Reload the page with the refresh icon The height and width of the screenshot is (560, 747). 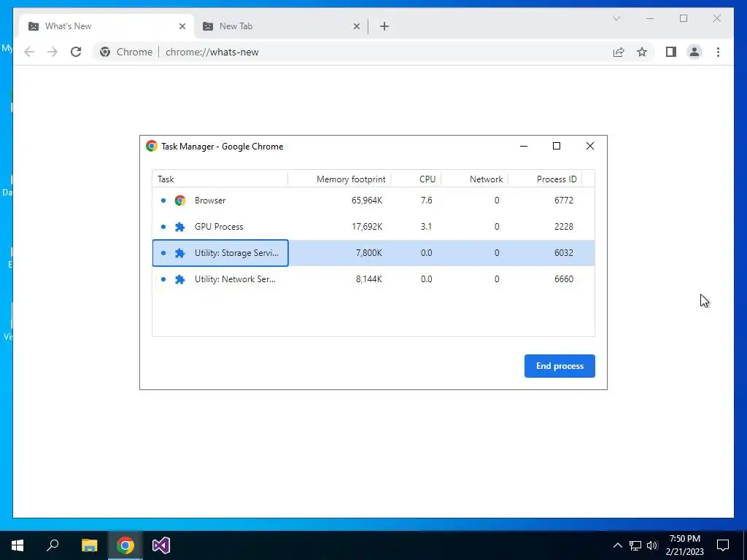coord(76,52)
